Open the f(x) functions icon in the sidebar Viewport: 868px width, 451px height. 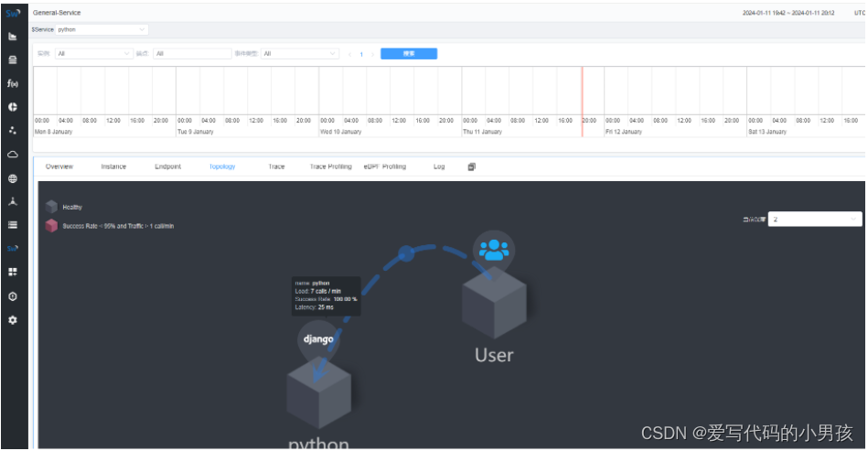coord(13,83)
